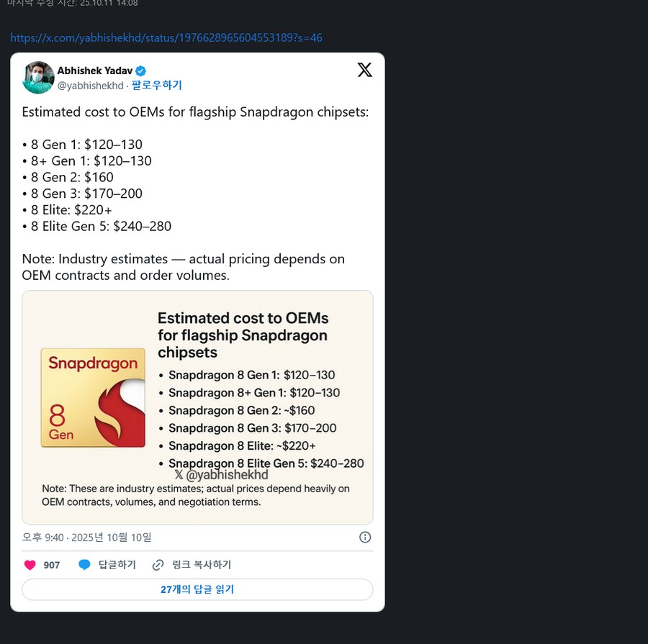648x644 pixels.
Task: Follow the account via 팔로우하기
Action: (157, 86)
